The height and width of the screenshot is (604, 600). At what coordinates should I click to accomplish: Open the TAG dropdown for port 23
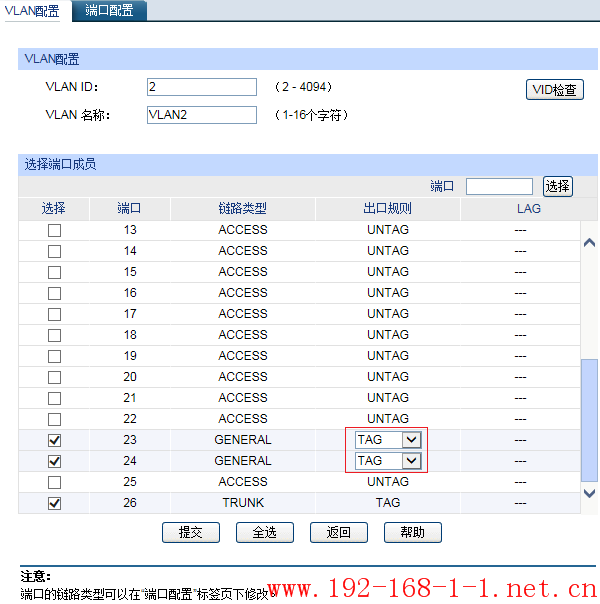[x=388, y=440]
